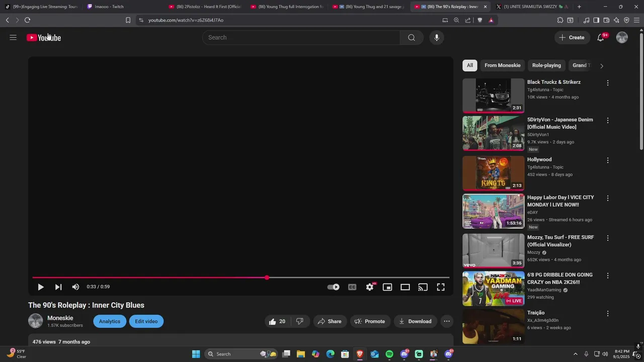Toggle closed captions

352,287
